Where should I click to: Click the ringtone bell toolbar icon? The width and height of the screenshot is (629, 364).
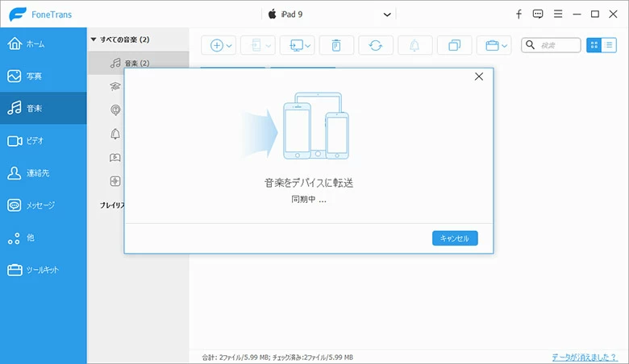(x=415, y=46)
